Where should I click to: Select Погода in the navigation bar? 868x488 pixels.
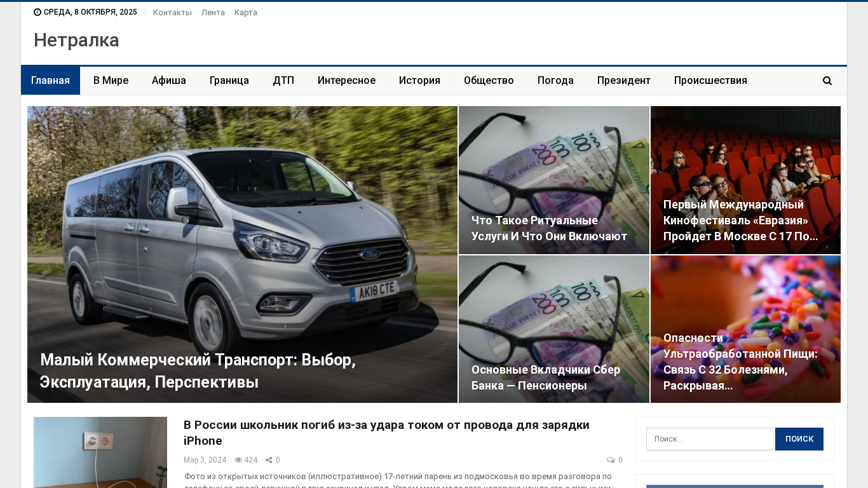point(555,81)
